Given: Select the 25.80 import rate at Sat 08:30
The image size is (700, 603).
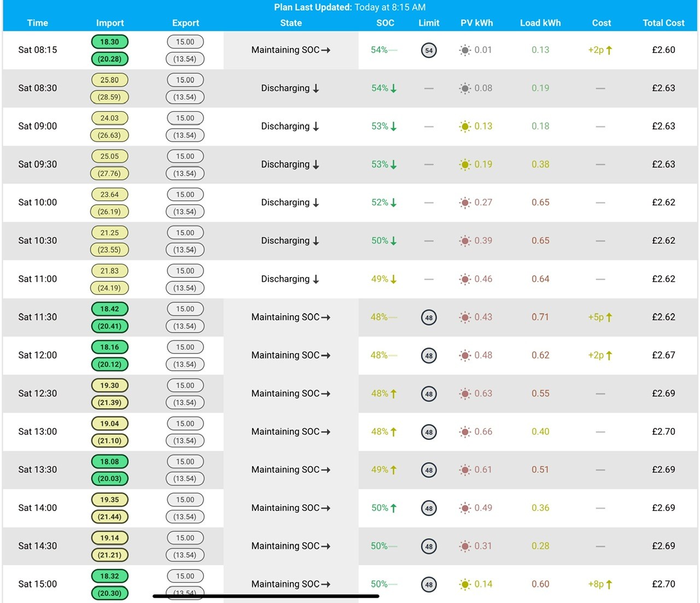Looking at the screenshot, I should pos(110,80).
